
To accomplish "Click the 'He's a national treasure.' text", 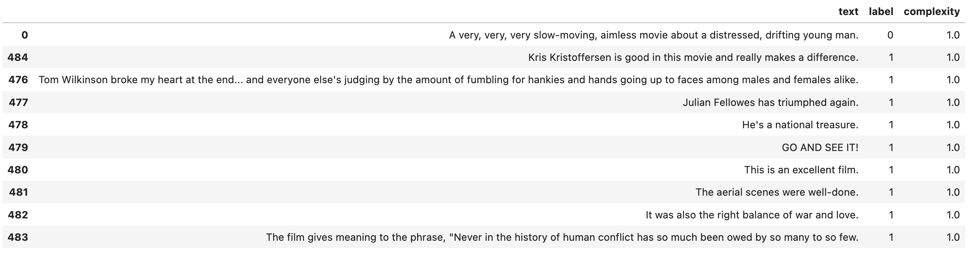I will 800,125.
